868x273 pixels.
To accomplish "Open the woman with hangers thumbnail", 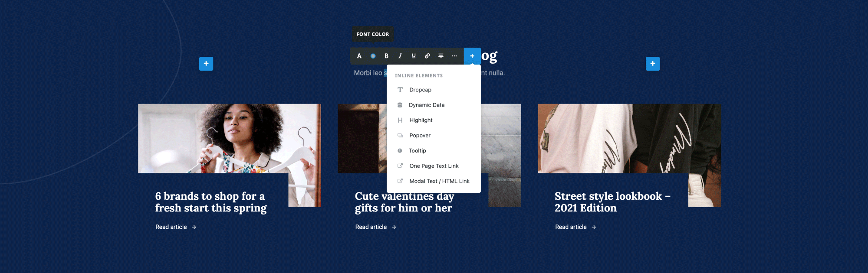I will point(230,138).
